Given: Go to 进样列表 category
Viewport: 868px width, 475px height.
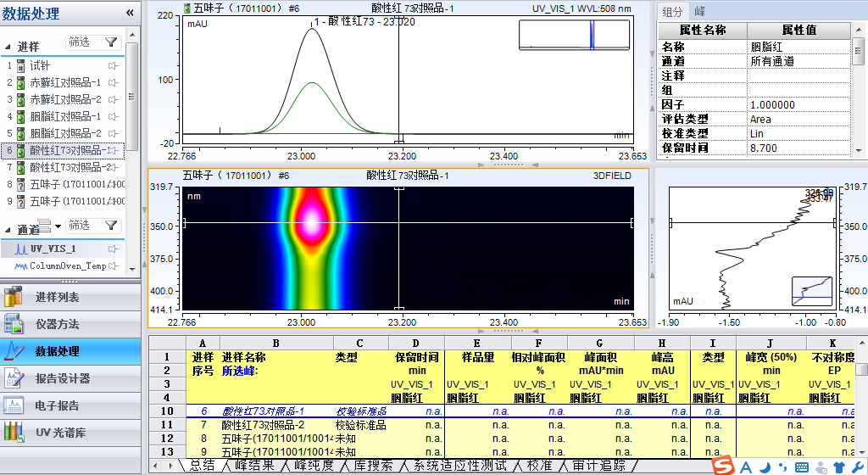Looking at the screenshot, I should pyautogui.click(x=71, y=297).
